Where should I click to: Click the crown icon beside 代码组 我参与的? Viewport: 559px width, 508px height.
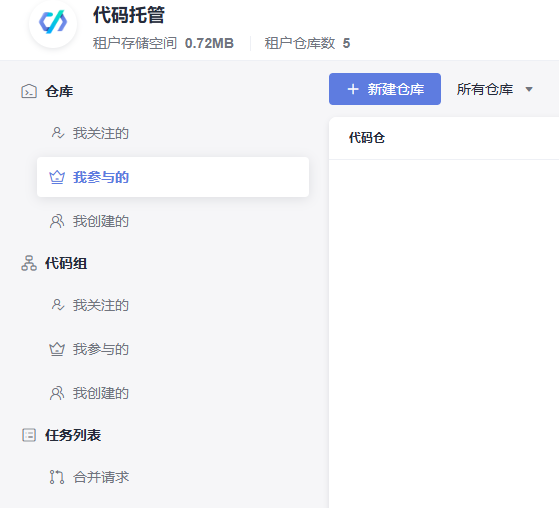pos(57,349)
